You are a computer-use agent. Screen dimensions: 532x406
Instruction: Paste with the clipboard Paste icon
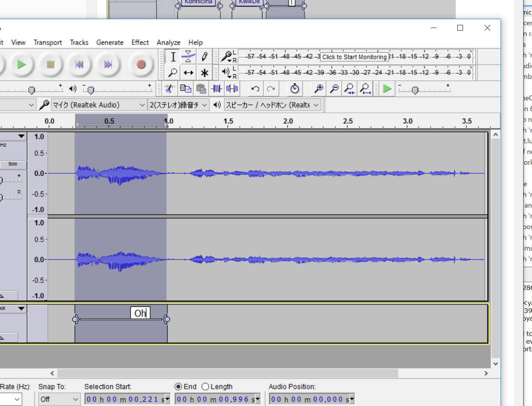pyautogui.click(x=201, y=89)
